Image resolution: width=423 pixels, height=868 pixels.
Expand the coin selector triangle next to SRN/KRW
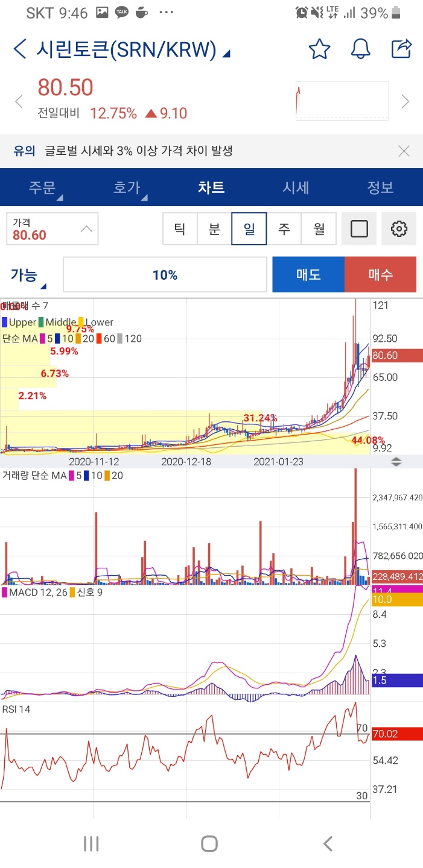226,54
